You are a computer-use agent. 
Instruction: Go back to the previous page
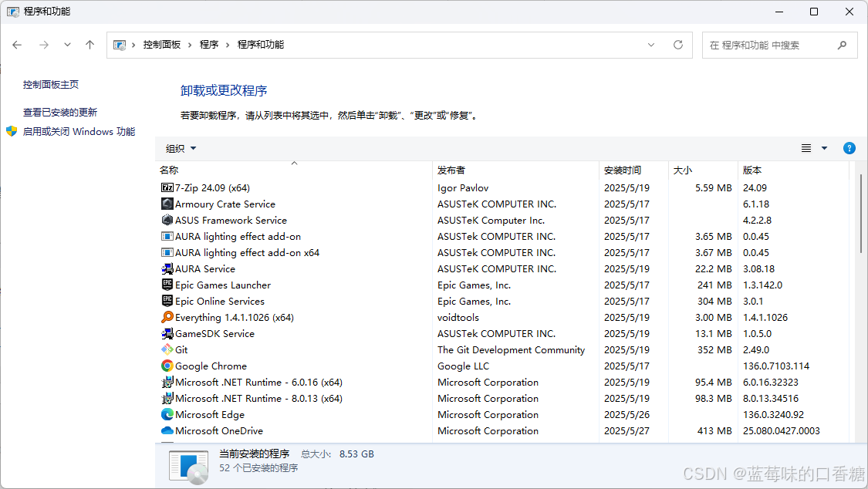[17, 45]
